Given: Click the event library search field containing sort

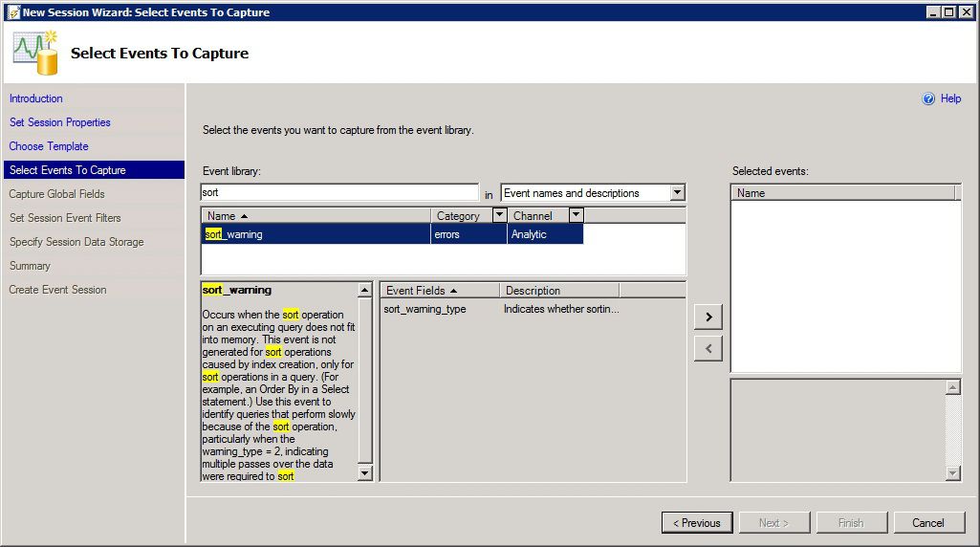Looking at the screenshot, I should 340,192.
